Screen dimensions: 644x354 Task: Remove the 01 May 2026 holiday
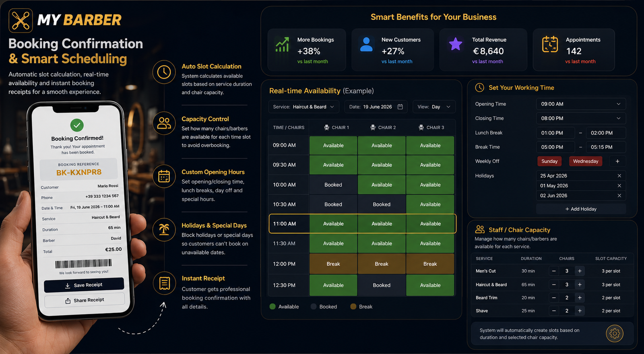[x=619, y=186]
